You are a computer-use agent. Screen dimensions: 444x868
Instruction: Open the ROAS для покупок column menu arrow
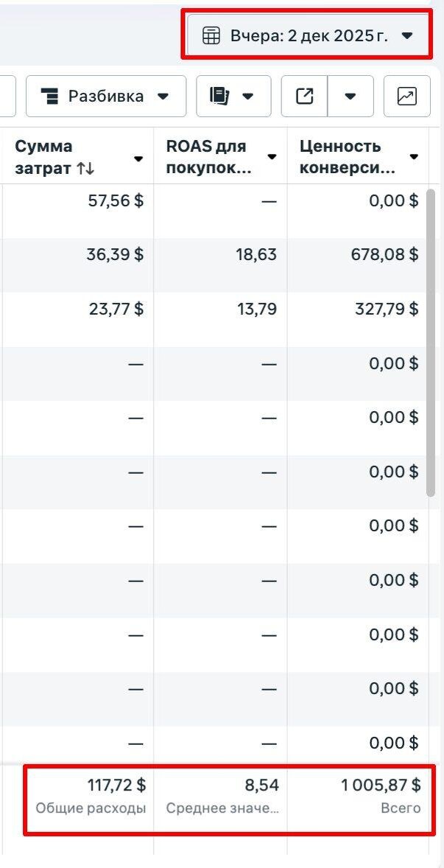[x=272, y=157]
